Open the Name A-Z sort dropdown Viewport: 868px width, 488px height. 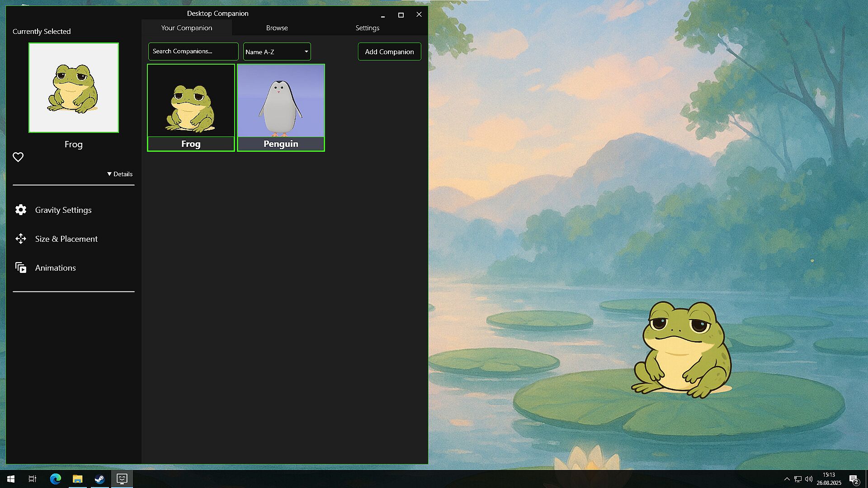277,52
